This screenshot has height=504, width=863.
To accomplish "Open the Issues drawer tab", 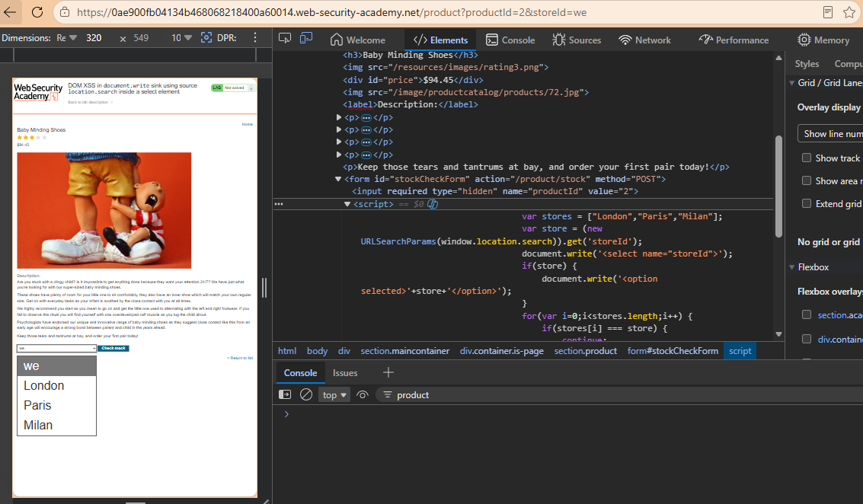I will point(344,372).
